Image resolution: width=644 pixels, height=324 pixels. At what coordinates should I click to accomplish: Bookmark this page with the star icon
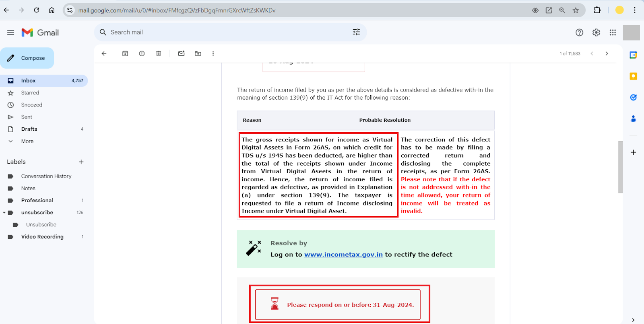click(576, 10)
